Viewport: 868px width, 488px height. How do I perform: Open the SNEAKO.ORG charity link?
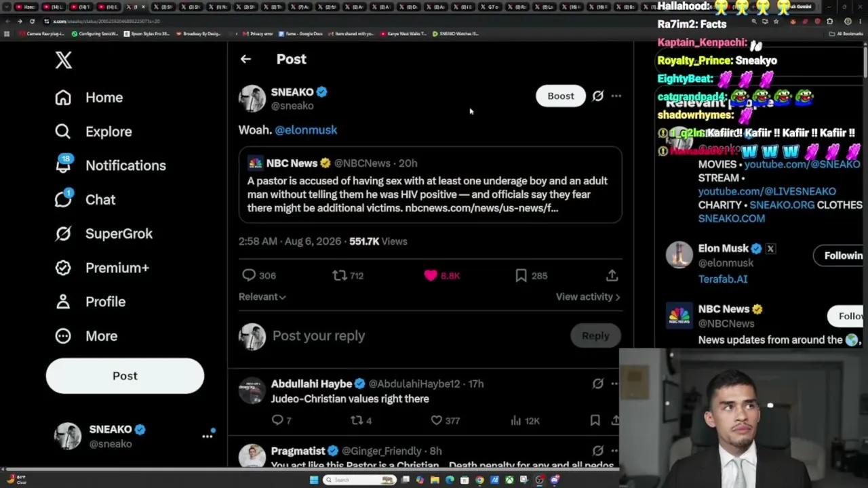point(782,205)
